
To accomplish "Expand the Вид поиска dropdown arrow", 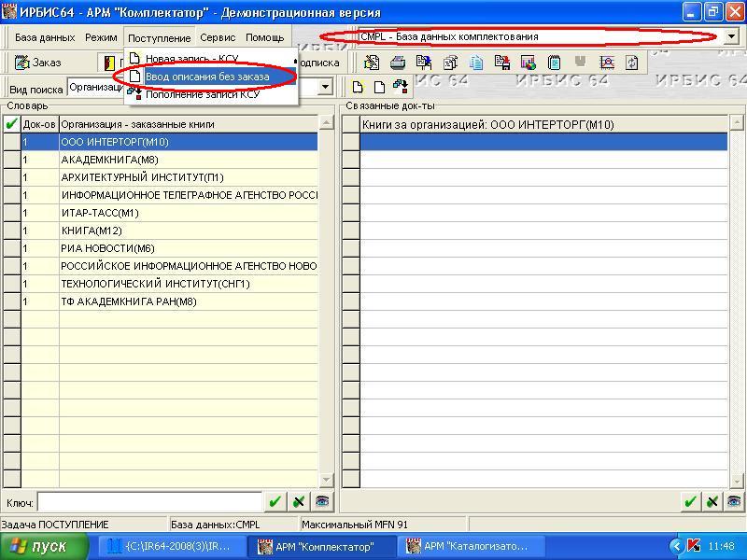I will pyautogui.click(x=326, y=88).
